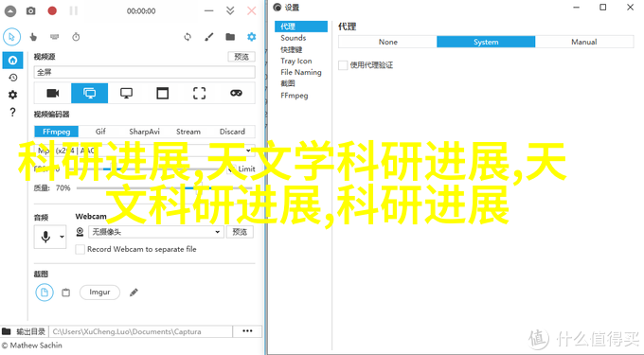Open File Naming settings
This screenshot has width=644, height=355.
[x=301, y=72]
